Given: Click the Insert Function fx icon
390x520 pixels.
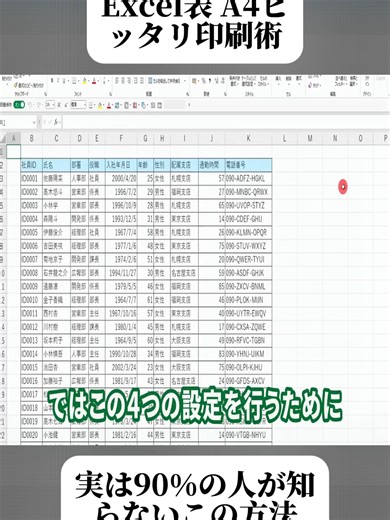Looking at the screenshot, I should 57,123.
